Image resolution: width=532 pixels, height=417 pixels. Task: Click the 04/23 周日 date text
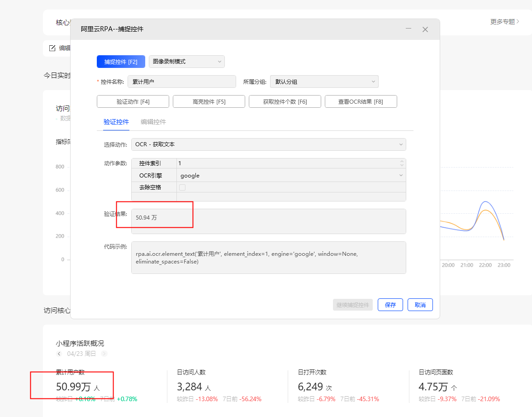point(81,354)
